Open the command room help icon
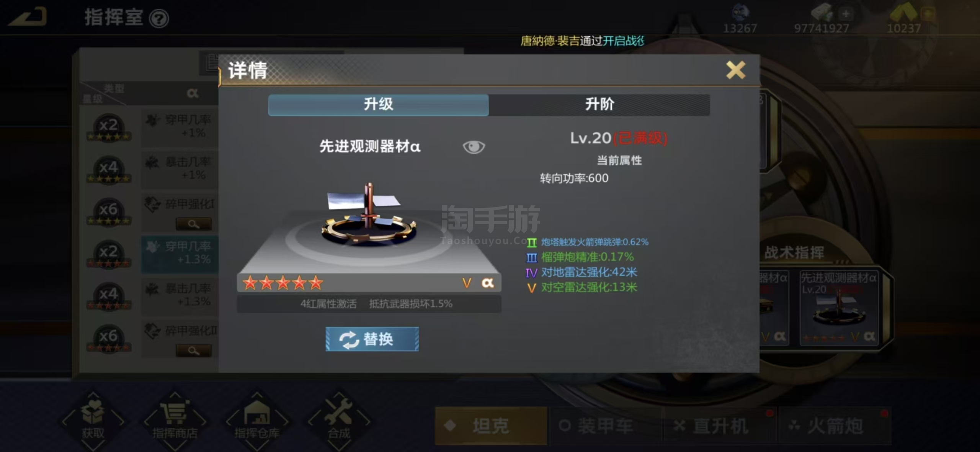 (x=159, y=18)
